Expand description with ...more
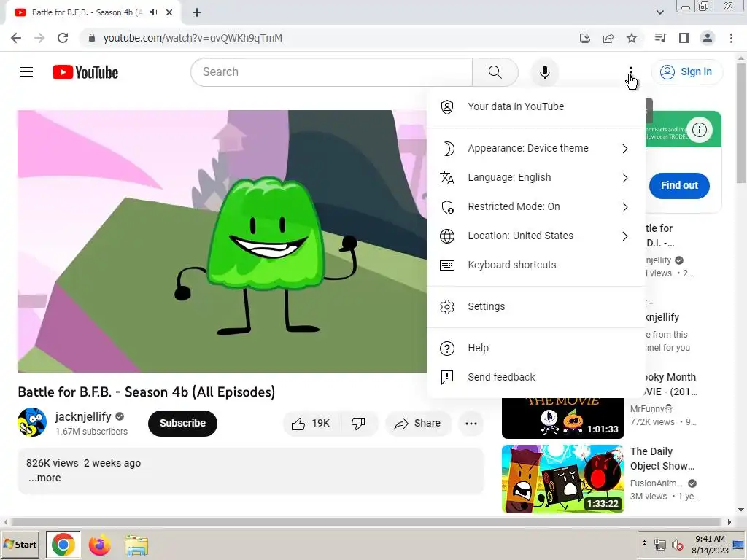This screenshot has height=560, width=747. click(x=44, y=478)
